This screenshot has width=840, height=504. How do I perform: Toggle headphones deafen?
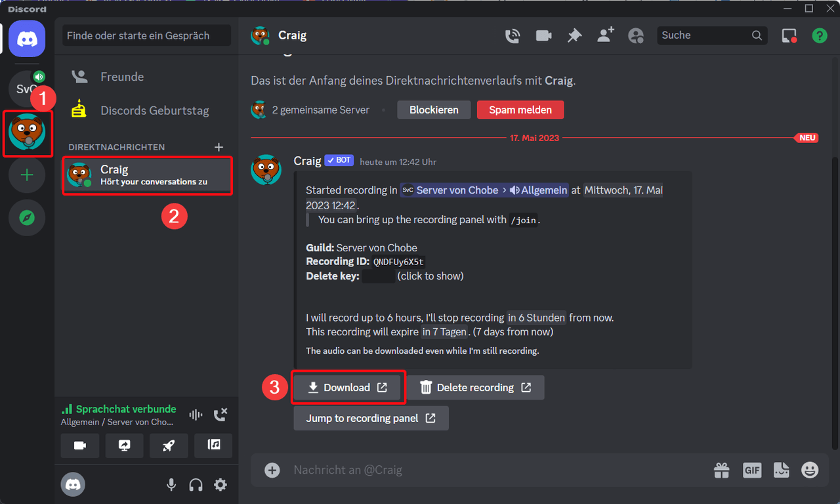click(x=196, y=485)
